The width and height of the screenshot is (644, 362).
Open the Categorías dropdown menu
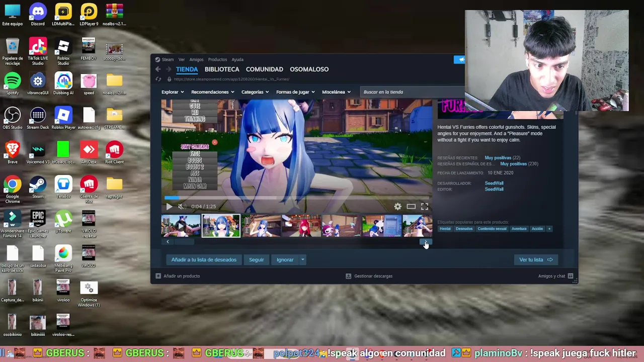[x=255, y=92]
